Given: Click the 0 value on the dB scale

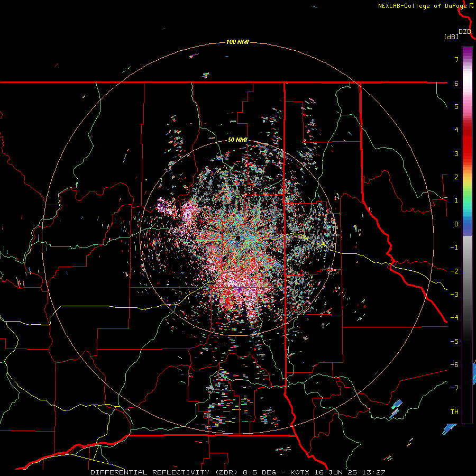Looking at the screenshot, I should coord(456,224).
